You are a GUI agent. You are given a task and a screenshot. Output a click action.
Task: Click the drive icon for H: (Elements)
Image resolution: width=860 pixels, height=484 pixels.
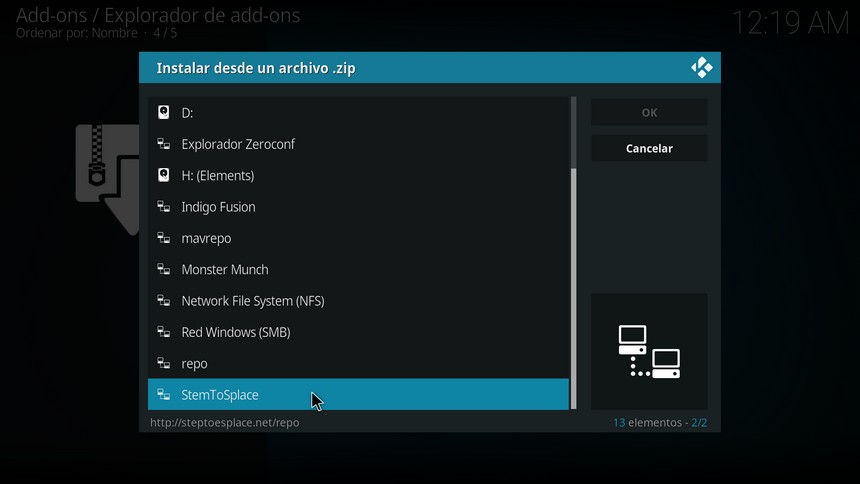pyautogui.click(x=163, y=175)
